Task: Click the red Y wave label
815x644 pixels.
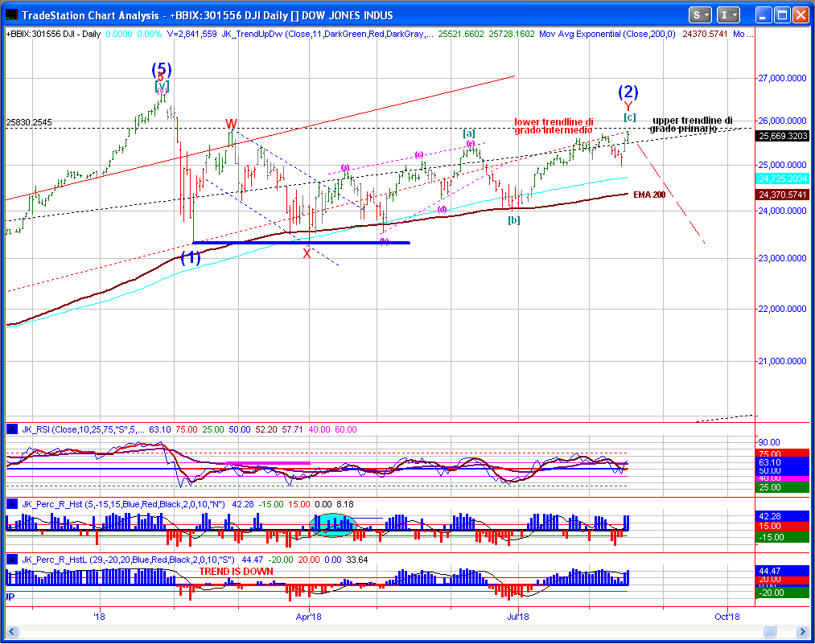Action: click(x=628, y=107)
